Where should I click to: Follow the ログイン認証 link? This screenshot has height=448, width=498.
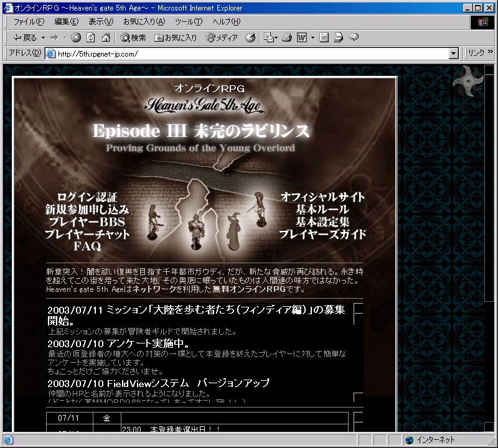tap(87, 197)
